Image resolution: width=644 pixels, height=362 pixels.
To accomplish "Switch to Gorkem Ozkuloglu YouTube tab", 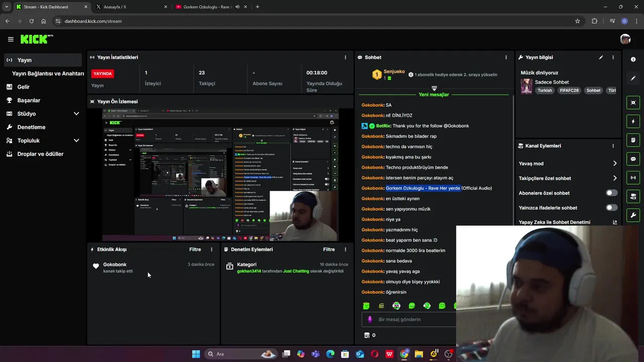I will [211, 7].
